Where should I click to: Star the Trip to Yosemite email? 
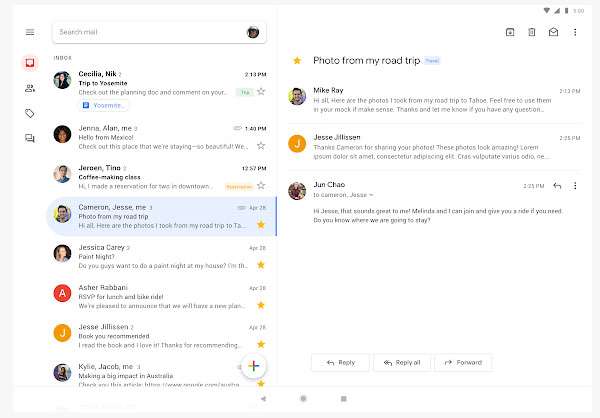point(261,91)
